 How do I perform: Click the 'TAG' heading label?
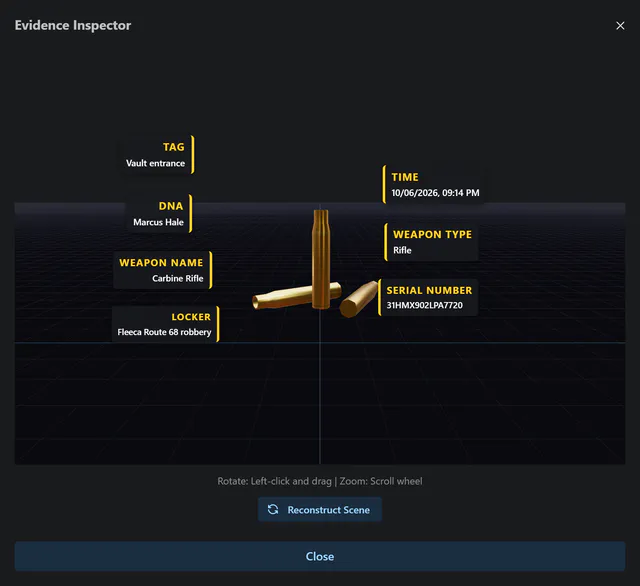174,147
